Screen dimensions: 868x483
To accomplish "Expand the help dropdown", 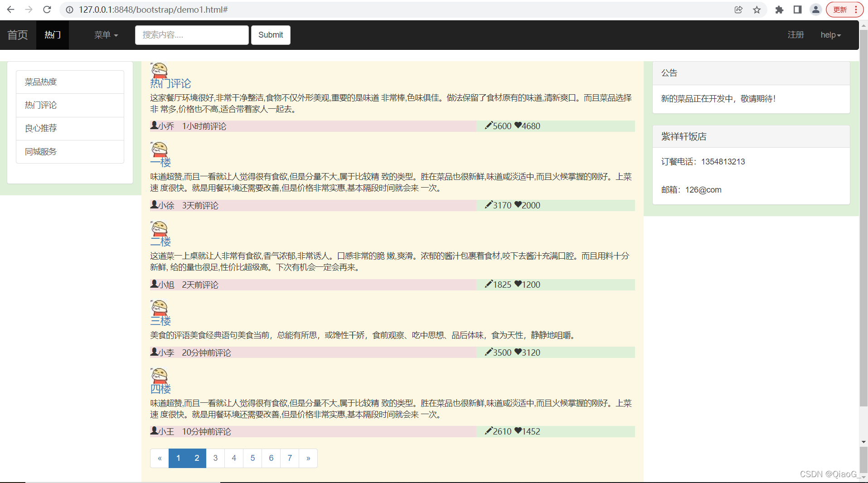I will [x=830, y=35].
